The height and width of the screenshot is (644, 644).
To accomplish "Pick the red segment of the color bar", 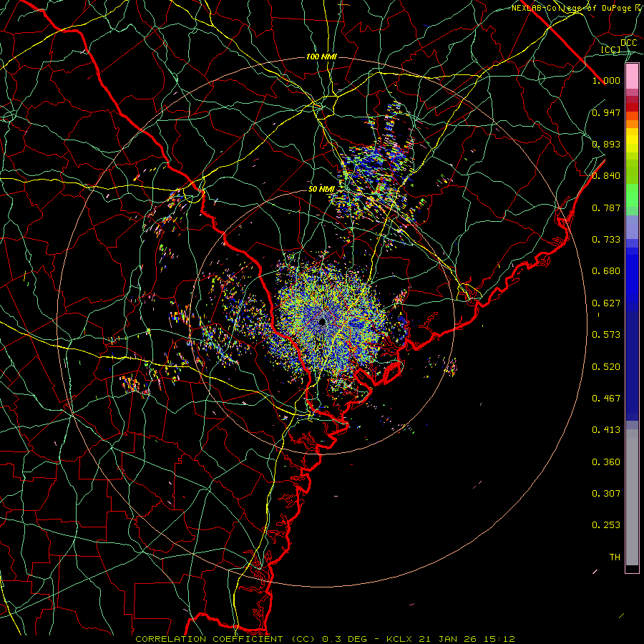I will click(632, 107).
